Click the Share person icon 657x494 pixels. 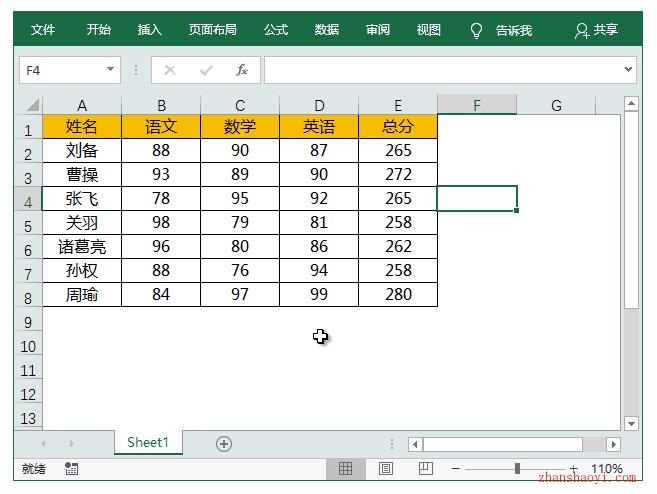coord(582,30)
